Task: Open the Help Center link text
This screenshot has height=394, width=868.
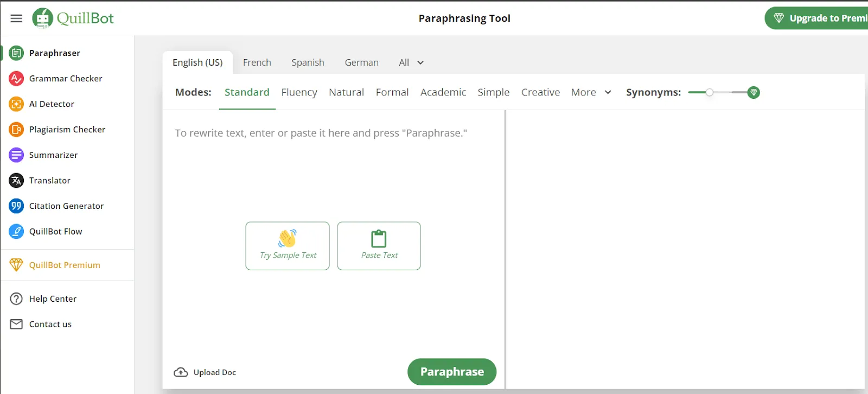Action: pos(53,299)
